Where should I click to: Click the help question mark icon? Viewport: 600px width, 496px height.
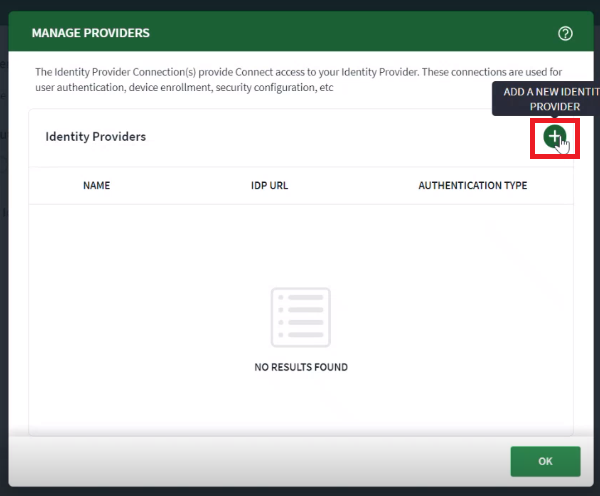coord(565,33)
